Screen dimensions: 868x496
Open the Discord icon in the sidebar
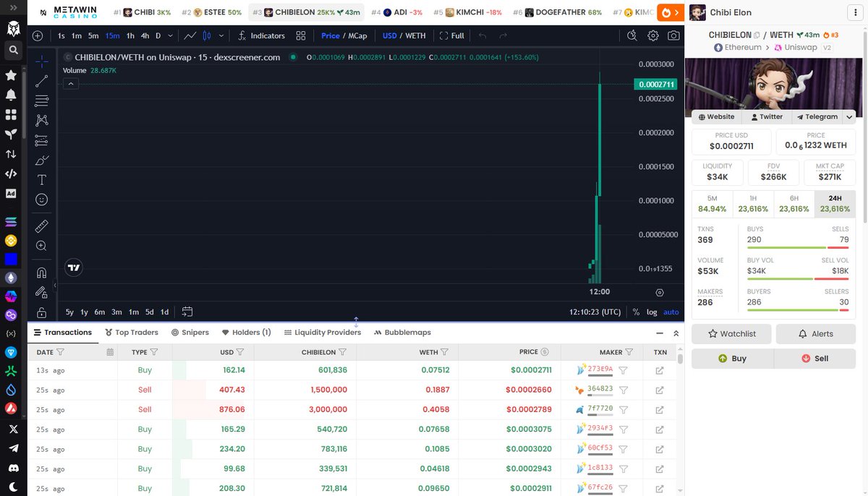12,468
